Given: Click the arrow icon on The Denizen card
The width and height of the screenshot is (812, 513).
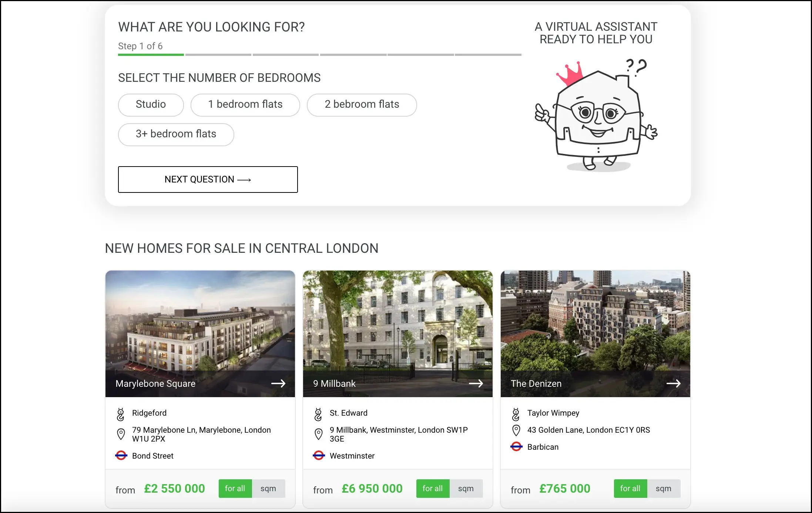Looking at the screenshot, I should coord(674,383).
